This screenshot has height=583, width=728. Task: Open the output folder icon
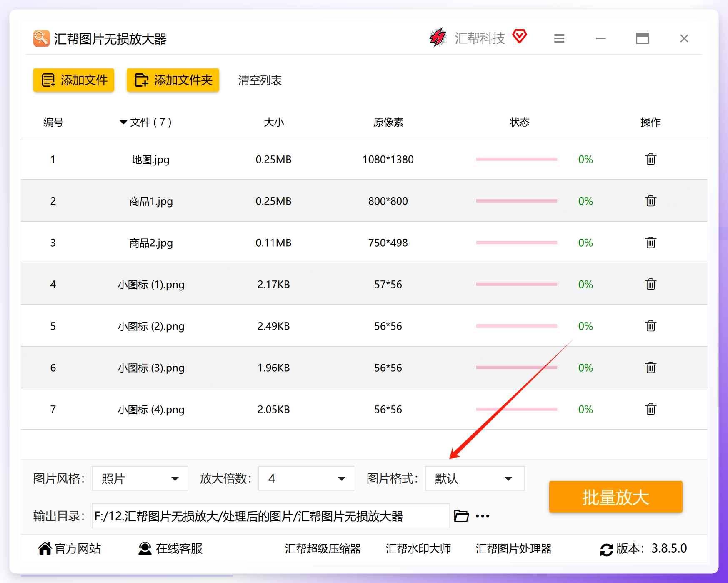click(x=461, y=516)
